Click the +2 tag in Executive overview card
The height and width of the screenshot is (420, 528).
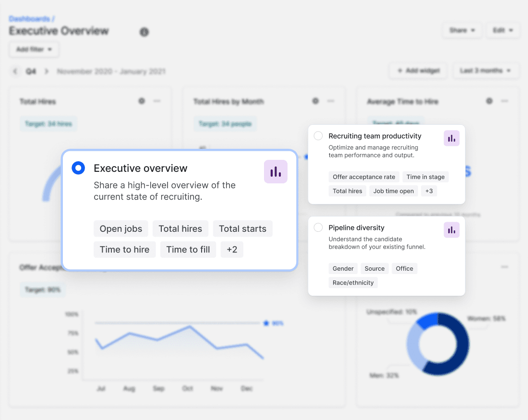[x=232, y=250]
